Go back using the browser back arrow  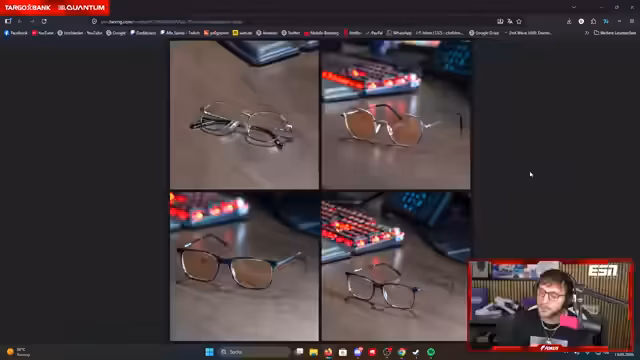20,21
